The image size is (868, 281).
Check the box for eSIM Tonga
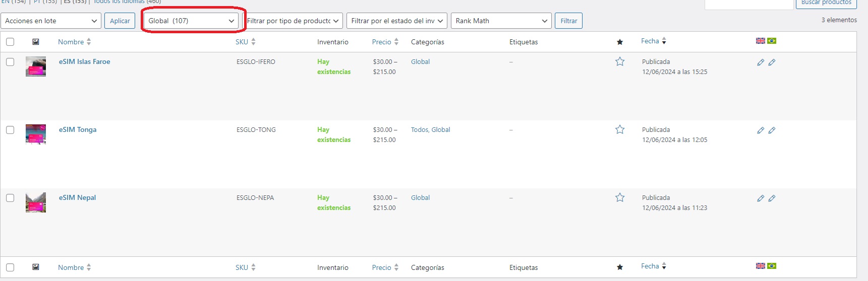(x=10, y=130)
